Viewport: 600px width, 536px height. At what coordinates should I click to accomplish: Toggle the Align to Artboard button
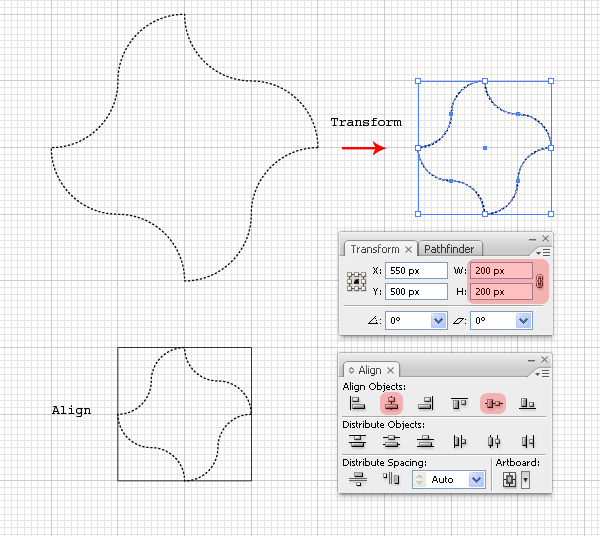click(x=510, y=480)
